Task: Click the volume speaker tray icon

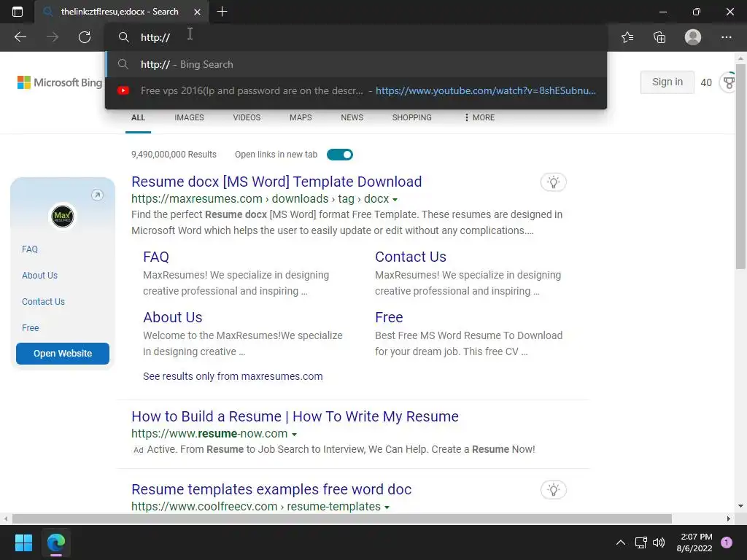Action: point(659,542)
